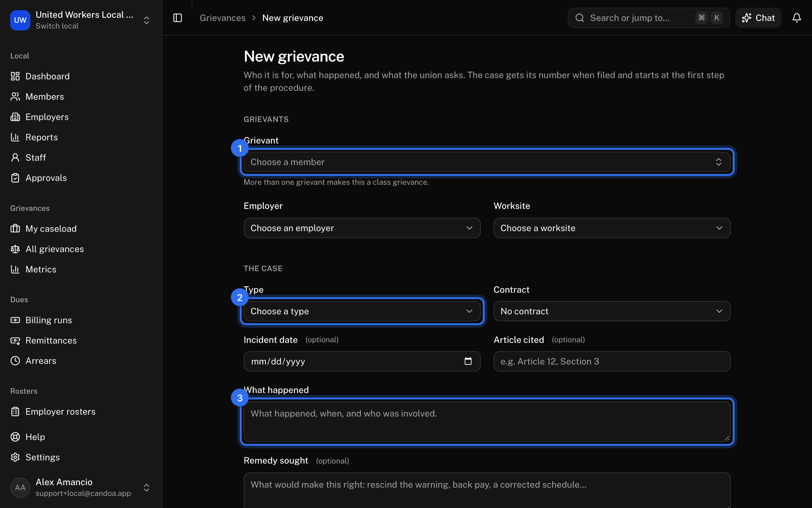Click the All grievances scales icon

(15, 249)
